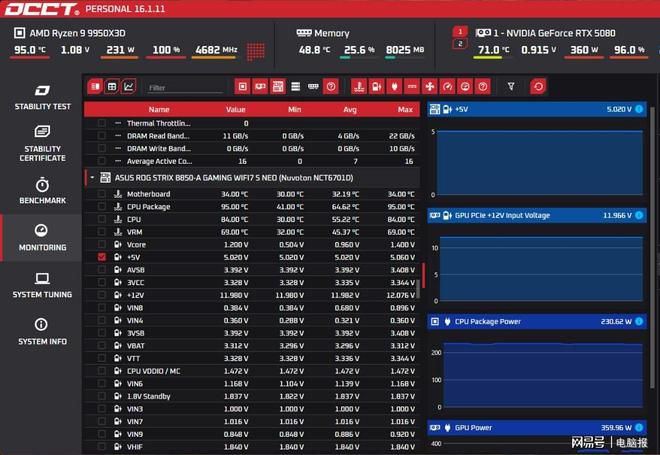Switch to graph-only view icon

(129, 87)
